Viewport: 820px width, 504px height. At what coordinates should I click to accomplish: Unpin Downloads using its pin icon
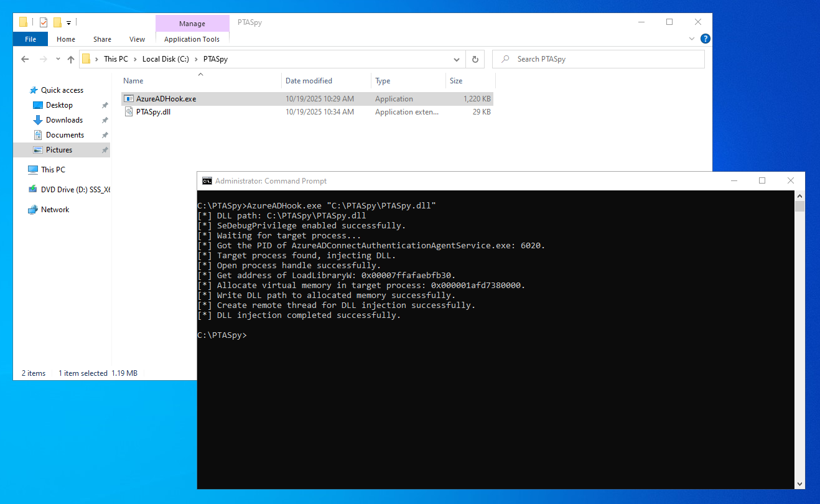pyautogui.click(x=105, y=121)
